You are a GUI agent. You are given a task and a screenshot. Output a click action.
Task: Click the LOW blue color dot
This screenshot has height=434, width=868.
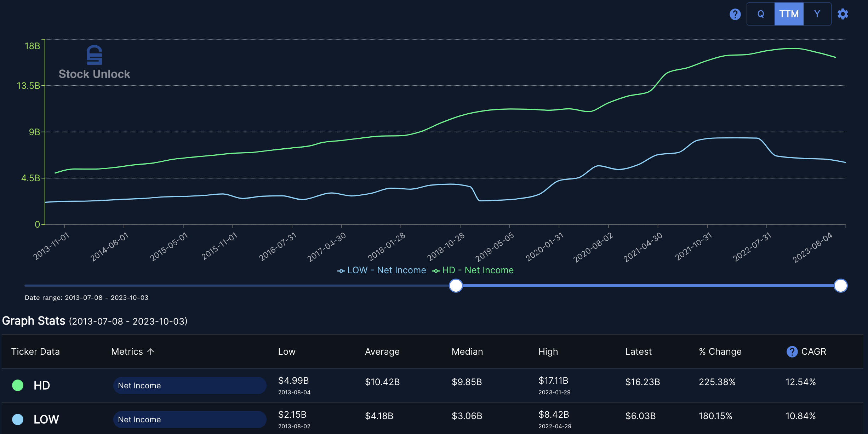click(18, 419)
